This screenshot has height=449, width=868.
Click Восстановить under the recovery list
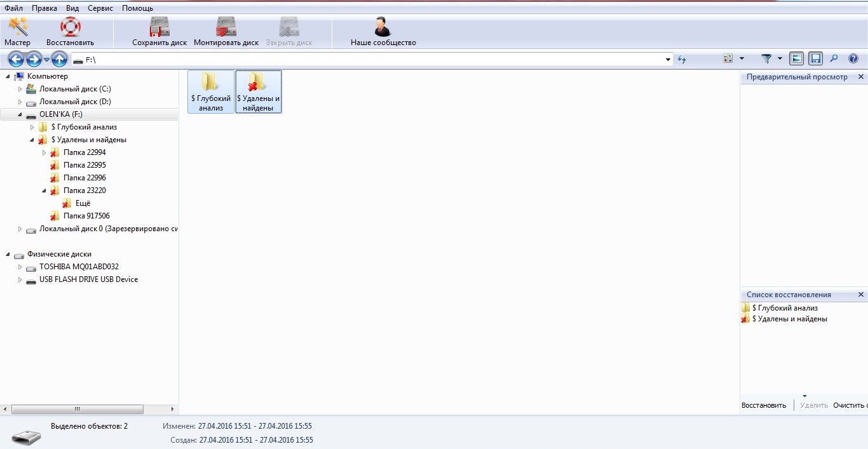(764, 405)
